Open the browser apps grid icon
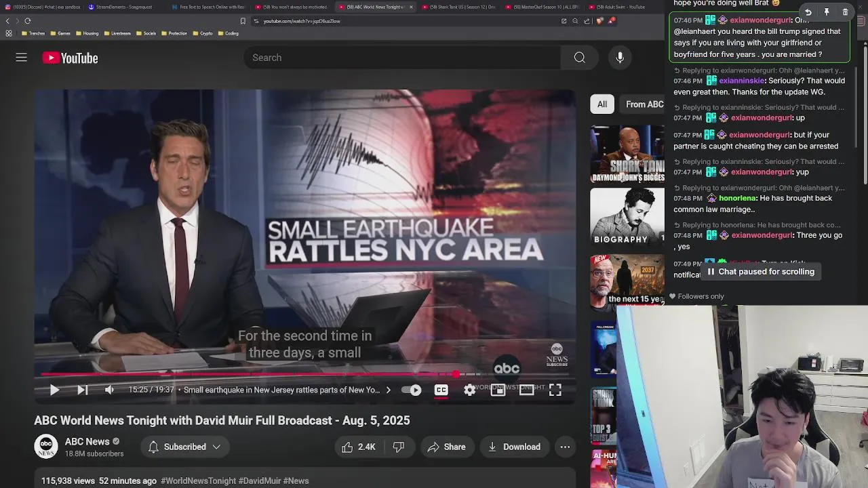The width and height of the screenshot is (868, 488). (8, 33)
